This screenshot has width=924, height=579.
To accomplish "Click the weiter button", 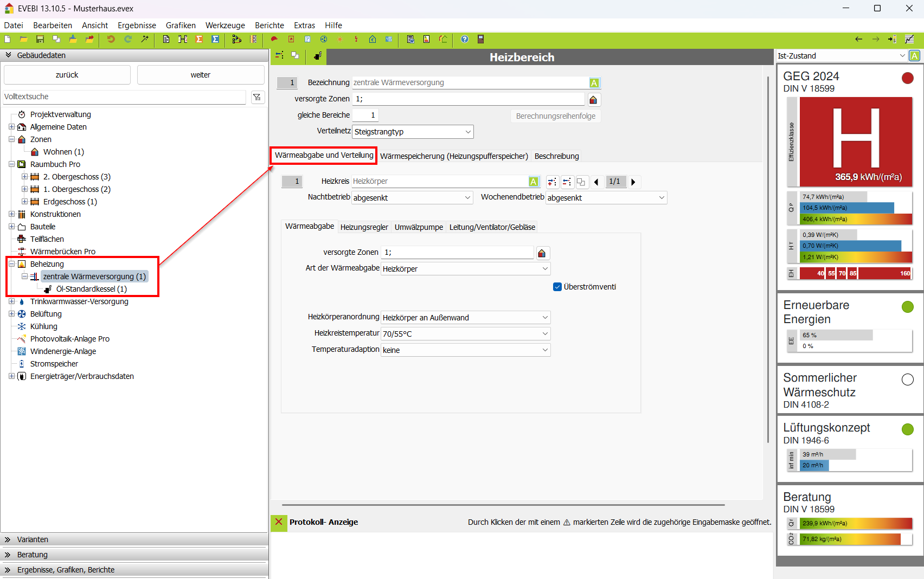I will [201, 75].
